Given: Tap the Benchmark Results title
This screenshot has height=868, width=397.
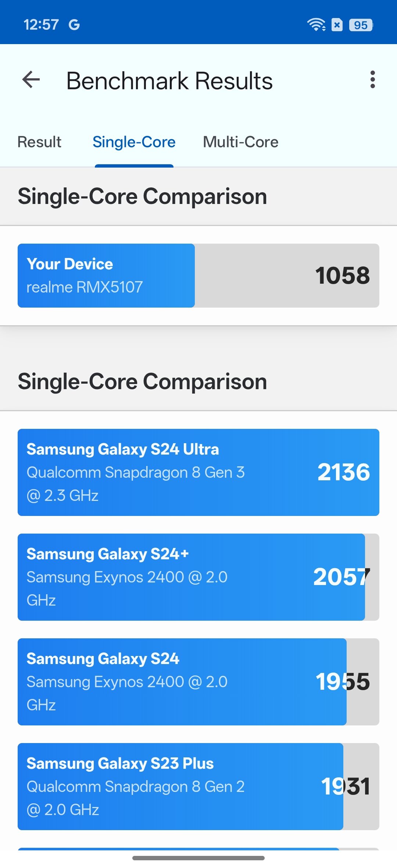Looking at the screenshot, I should tap(169, 81).
